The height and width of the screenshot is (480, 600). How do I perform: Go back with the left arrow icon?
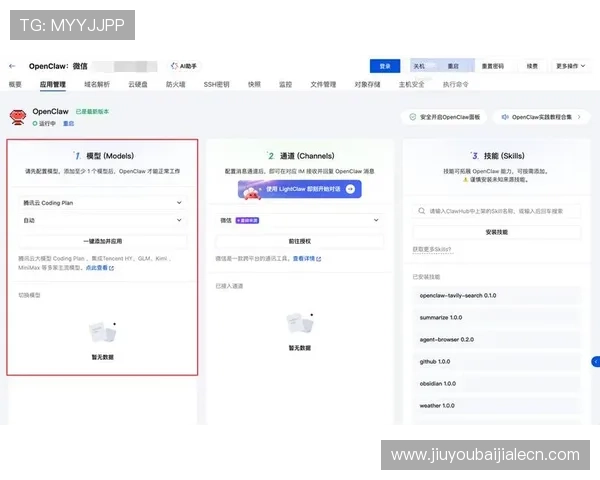click(12, 66)
